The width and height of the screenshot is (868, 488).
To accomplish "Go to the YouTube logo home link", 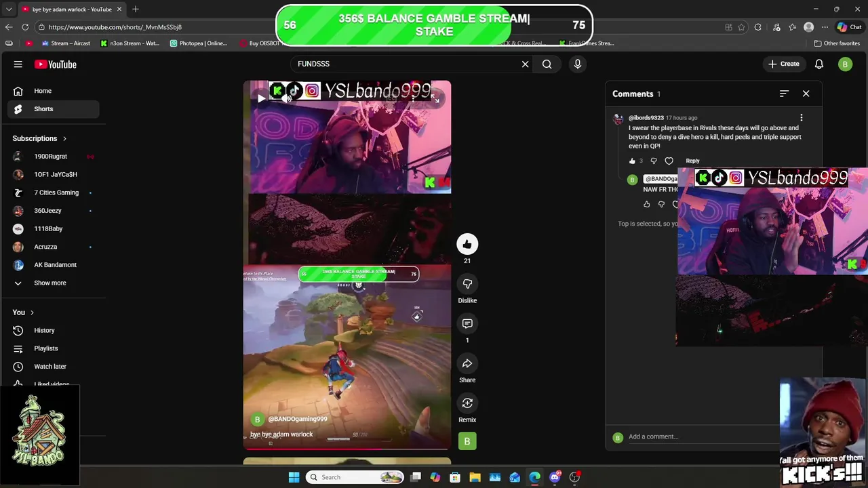I will click(56, 64).
